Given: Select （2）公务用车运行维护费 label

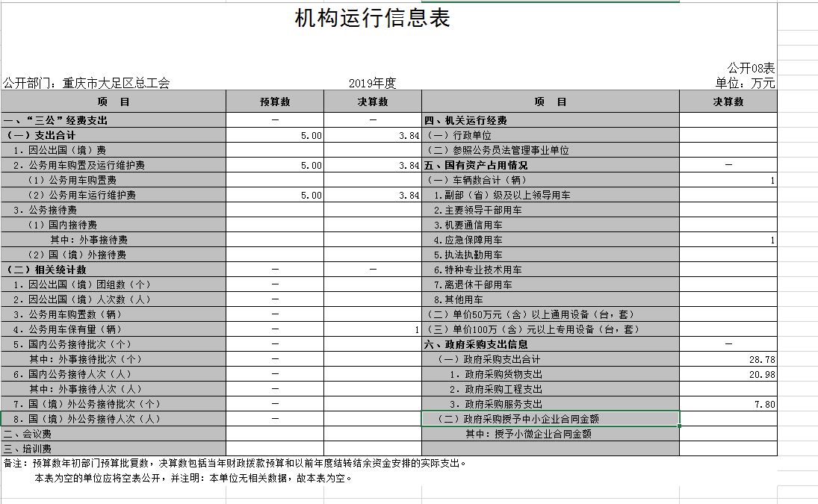Looking at the screenshot, I should point(81,195).
